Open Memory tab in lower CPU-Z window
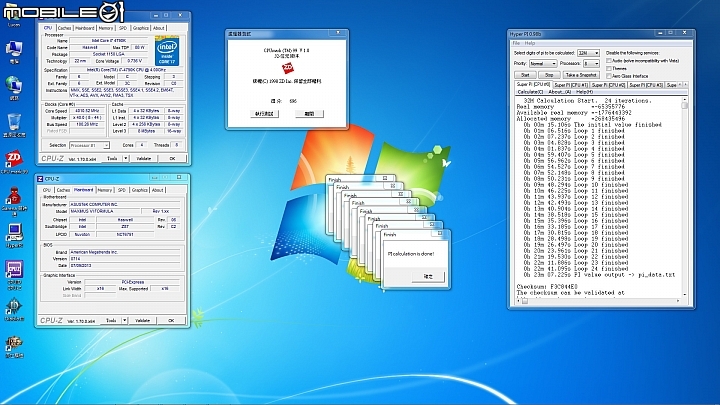 (x=105, y=190)
